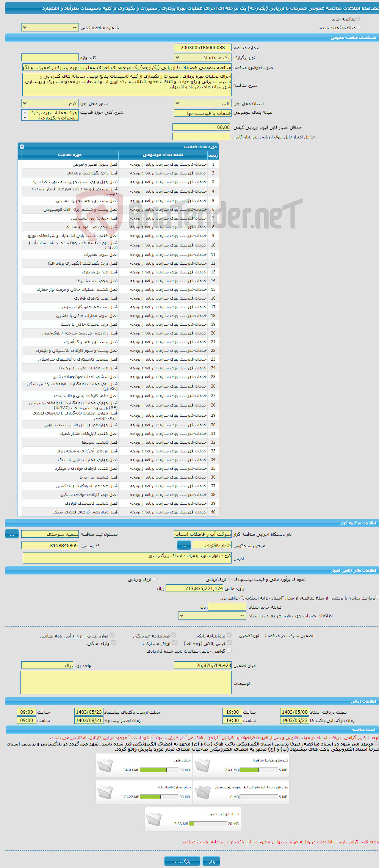Screen dimensions: 379x868
Task: Click the شماره مناقصه field
Action: pos(202,47)
